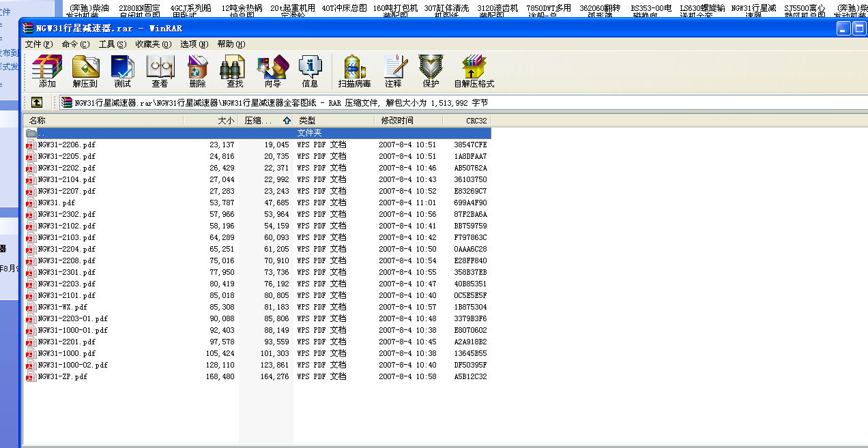
Task: Open the Tools (工具) menu
Action: 112,44
